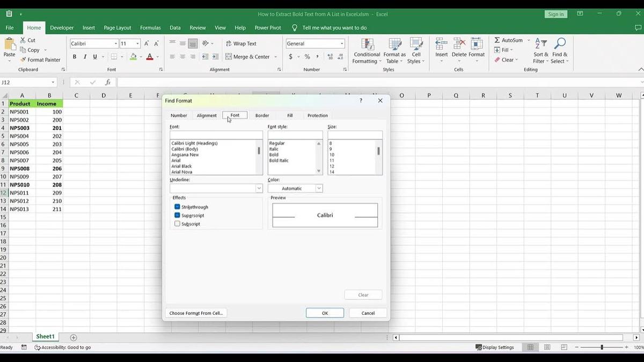The height and width of the screenshot is (362, 644).
Task: Apply Bold formatting from the ribbon
Action: click(75, 56)
